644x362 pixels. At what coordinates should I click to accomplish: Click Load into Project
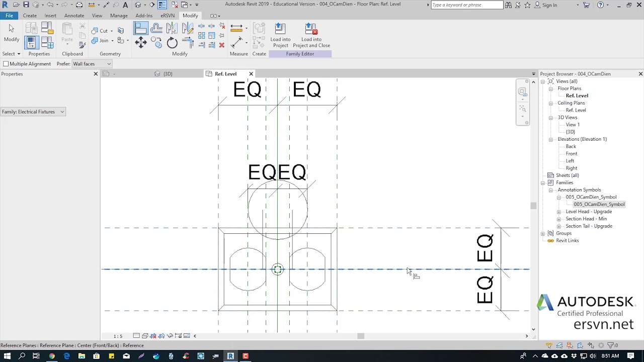tap(280, 35)
